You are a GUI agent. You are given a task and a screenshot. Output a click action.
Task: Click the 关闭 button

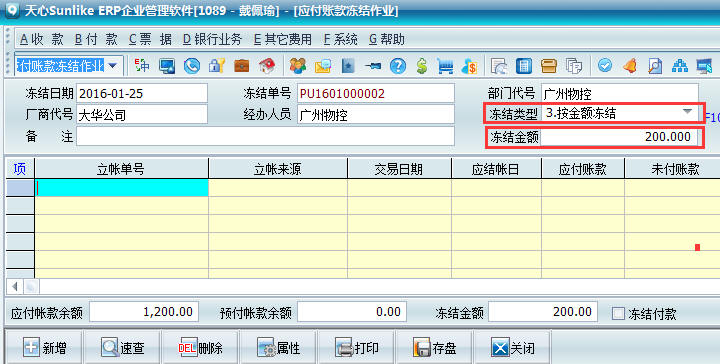[512, 347]
